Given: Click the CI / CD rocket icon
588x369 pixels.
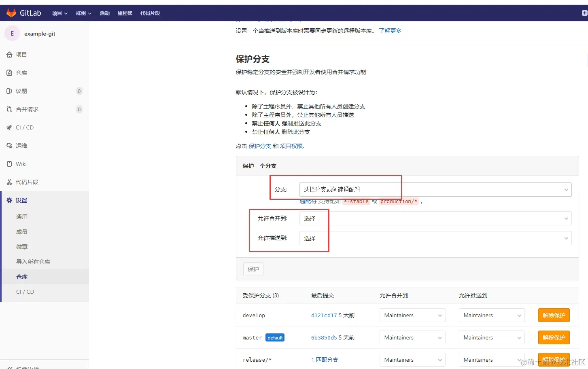Looking at the screenshot, I should click(x=9, y=127).
